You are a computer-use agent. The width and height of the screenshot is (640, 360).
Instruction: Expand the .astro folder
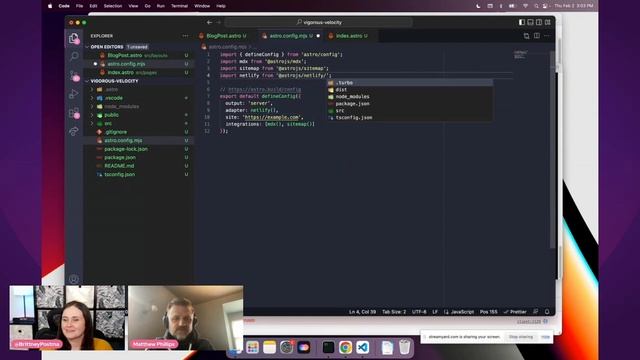pos(92,89)
